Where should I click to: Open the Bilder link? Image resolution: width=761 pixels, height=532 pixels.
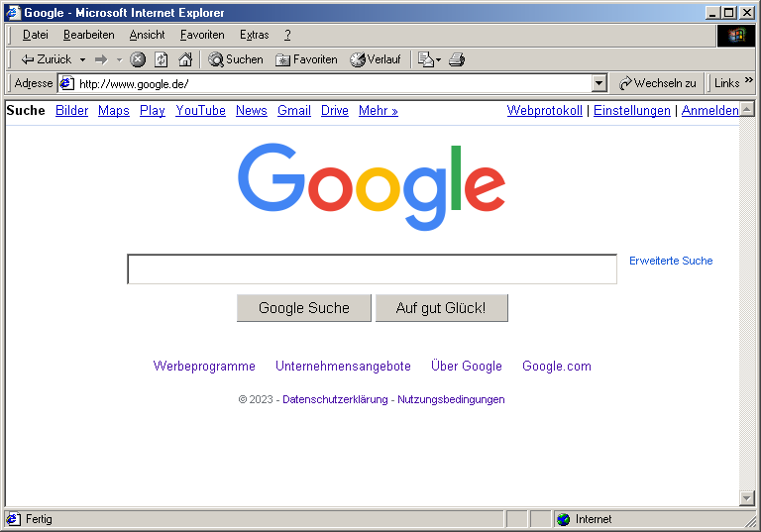click(x=71, y=111)
